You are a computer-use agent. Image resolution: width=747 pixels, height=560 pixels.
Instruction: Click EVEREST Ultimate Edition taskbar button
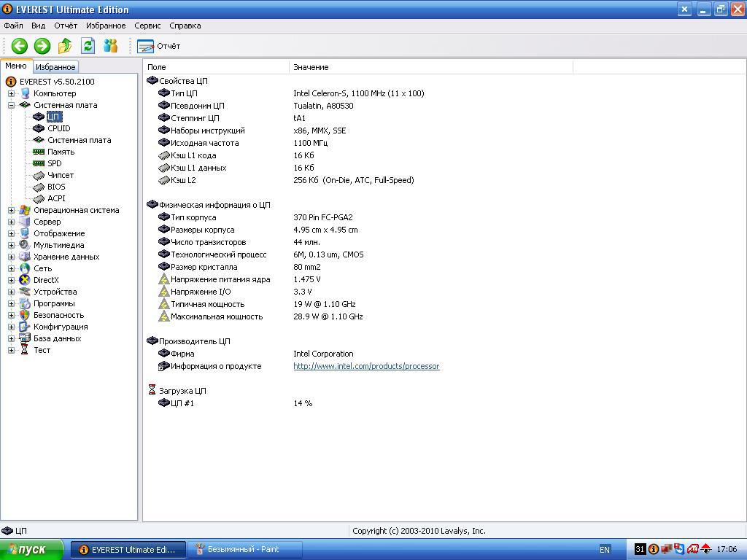pos(128,550)
